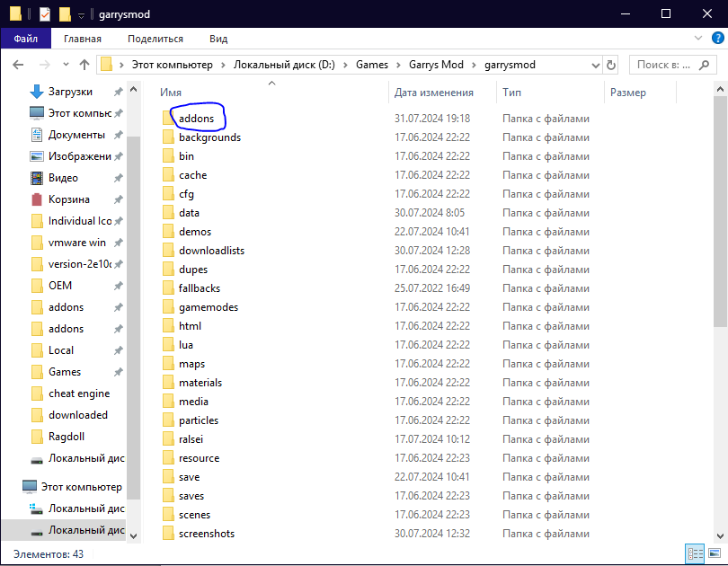Open the address bar history dropdown
The height and width of the screenshot is (566, 728).
click(594, 65)
